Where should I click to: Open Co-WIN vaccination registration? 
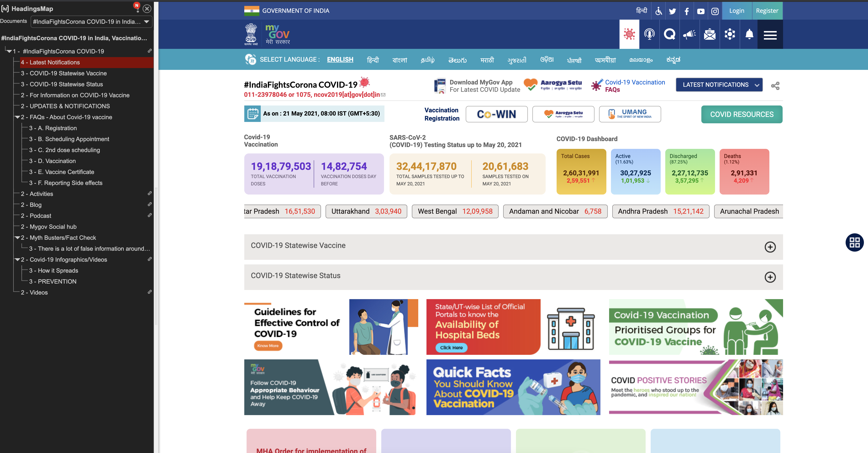coord(496,114)
